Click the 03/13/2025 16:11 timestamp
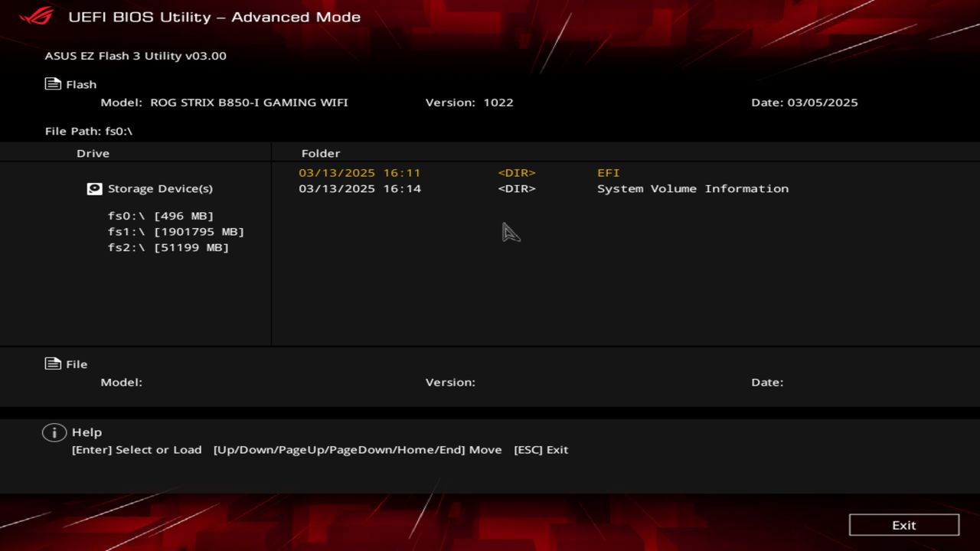This screenshot has height=551, width=980. tap(360, 173)
